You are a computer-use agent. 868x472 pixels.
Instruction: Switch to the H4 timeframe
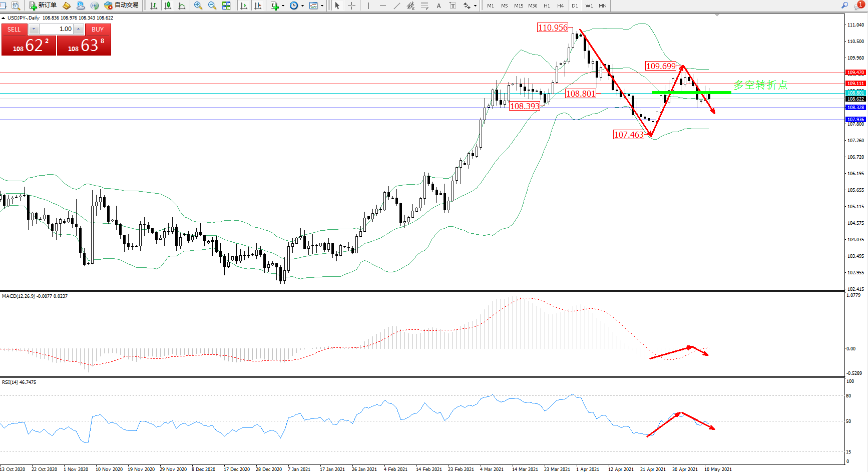(x=560, y=6)
